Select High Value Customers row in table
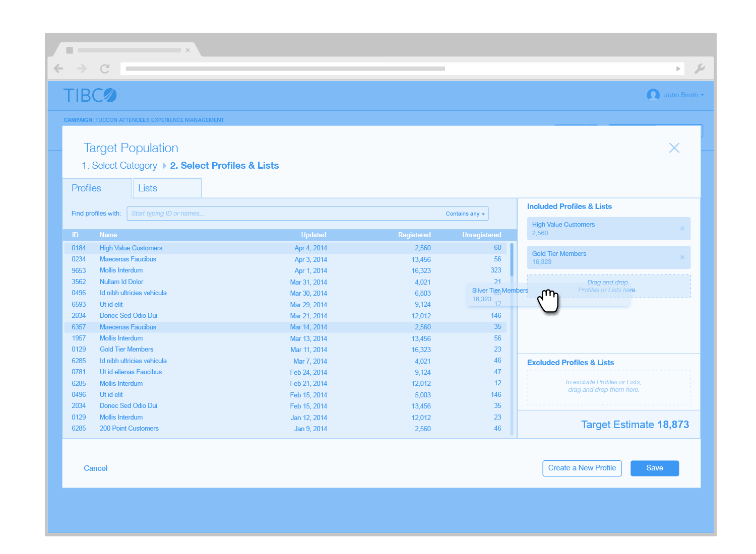 pos(286,248)
